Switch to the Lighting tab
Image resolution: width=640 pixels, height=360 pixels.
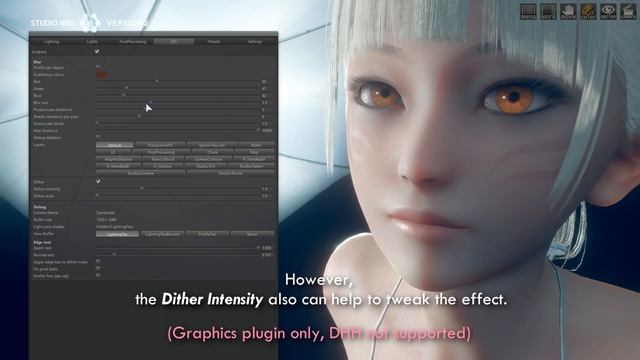[51, 42]
